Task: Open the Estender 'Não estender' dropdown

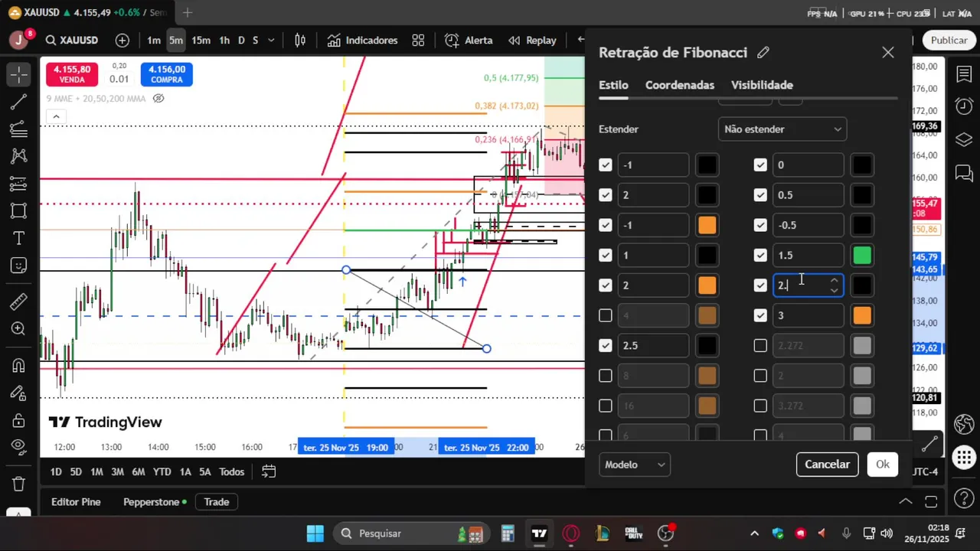Action: point(782,129)
